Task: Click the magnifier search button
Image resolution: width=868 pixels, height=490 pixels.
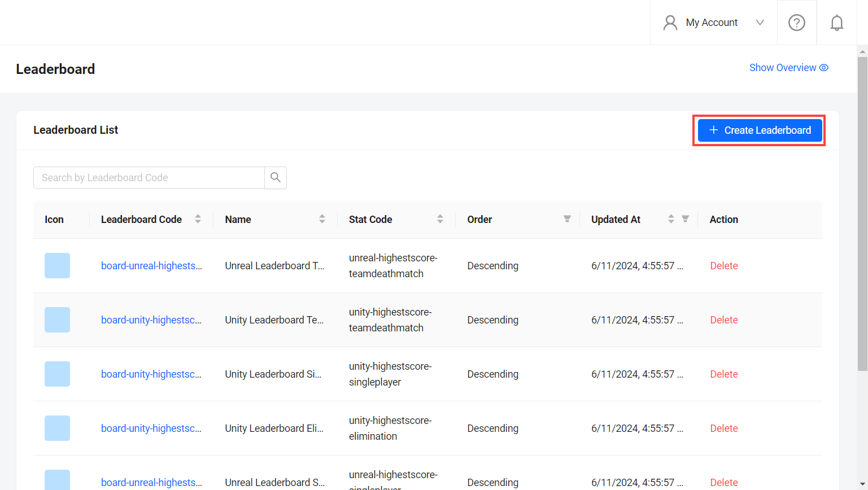Action: tap(276, 177)
